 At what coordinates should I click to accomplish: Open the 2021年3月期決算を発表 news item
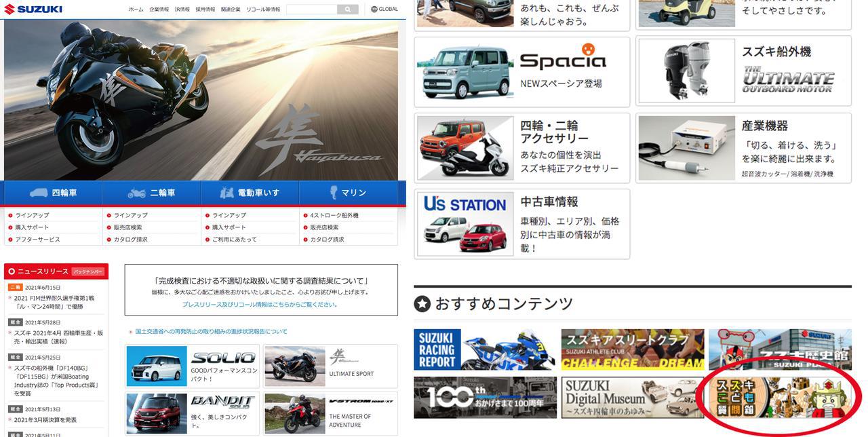(45, 420)
